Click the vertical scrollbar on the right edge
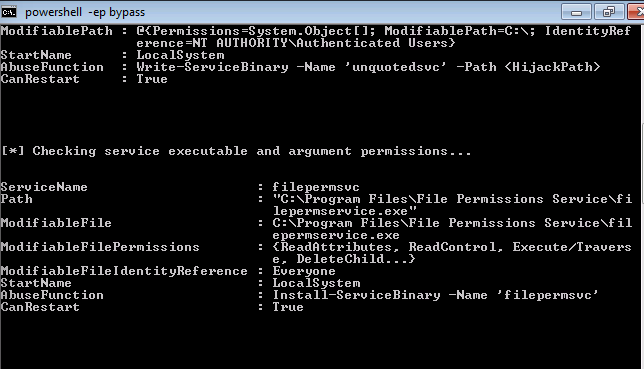The width and height of the screenshot is (644, 369). (x=642, y=197)
